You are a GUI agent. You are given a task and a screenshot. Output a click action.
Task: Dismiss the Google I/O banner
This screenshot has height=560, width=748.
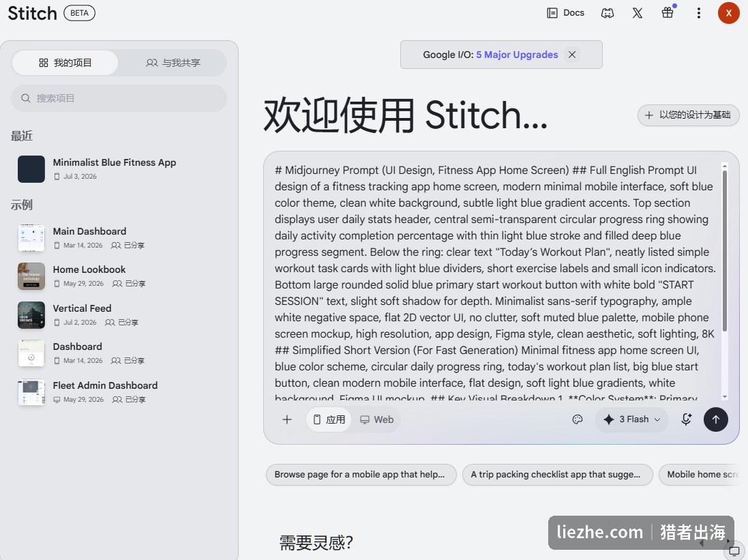click(572, 55)
